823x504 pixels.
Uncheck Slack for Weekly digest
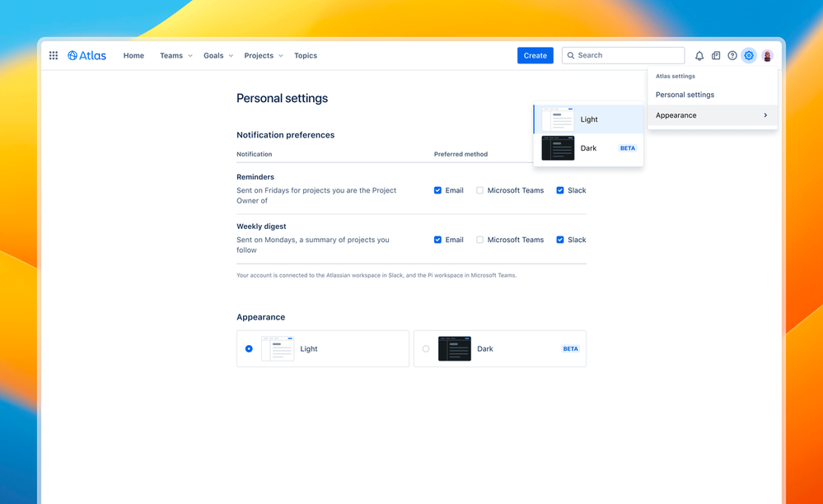coord(560,240)
